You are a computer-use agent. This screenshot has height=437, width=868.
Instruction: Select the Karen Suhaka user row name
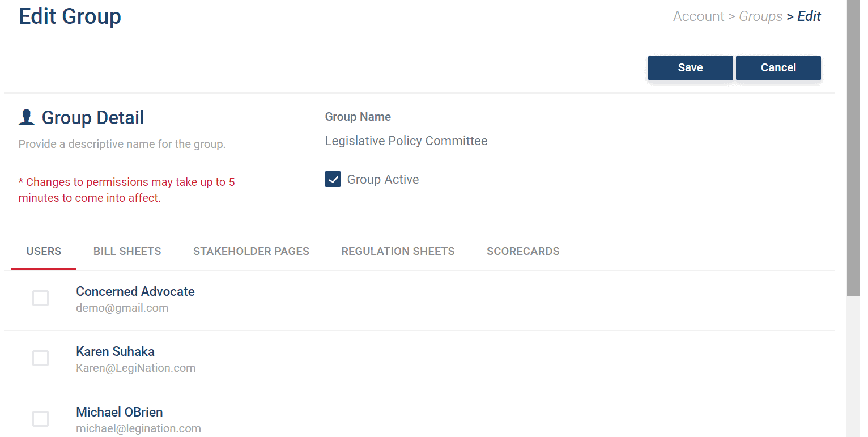115,352
